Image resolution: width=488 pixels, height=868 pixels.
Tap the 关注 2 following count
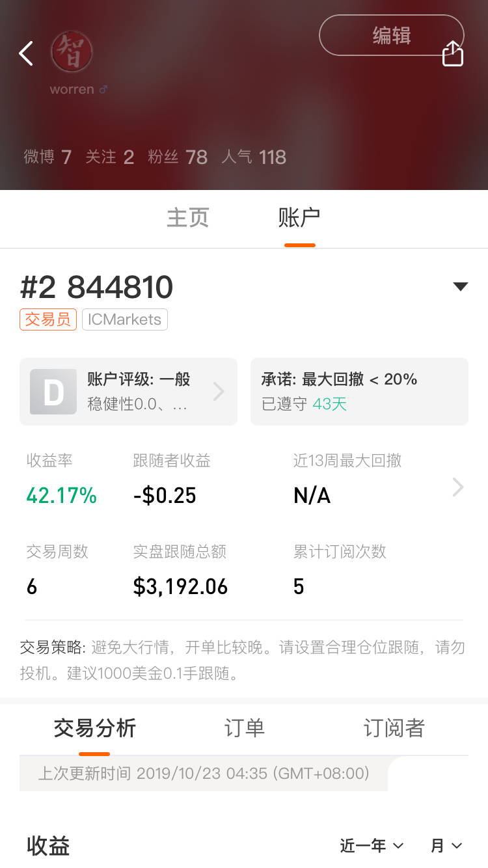(109, 157)
